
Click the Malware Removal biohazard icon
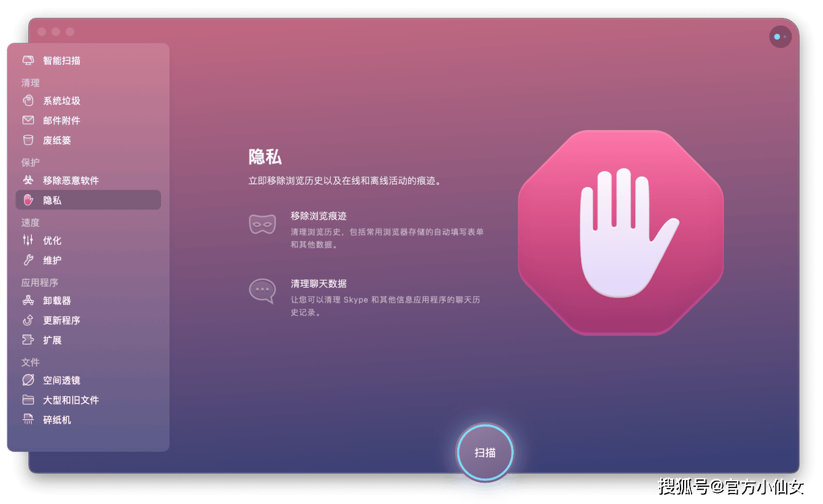(x=28, y=180)
